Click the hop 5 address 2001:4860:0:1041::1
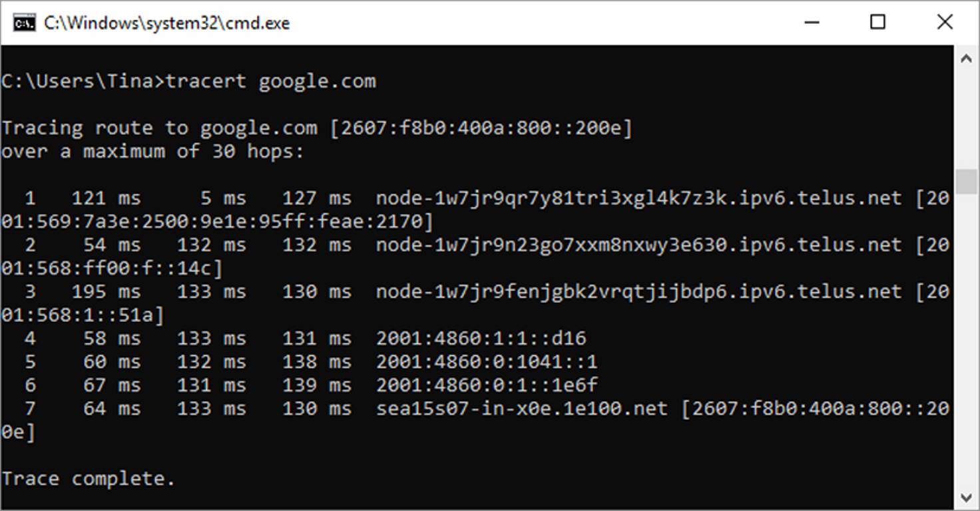980x511 pixels. (486, 361)
